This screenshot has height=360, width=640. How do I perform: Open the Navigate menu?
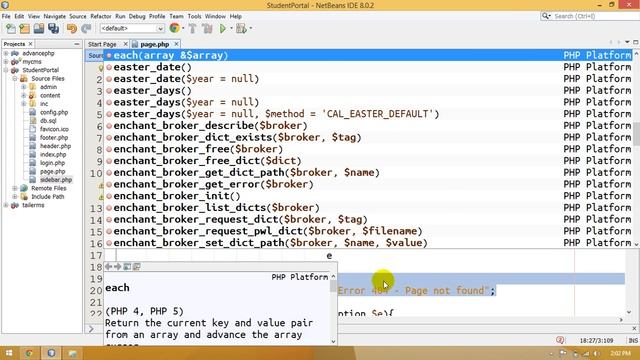pos(54,16)
